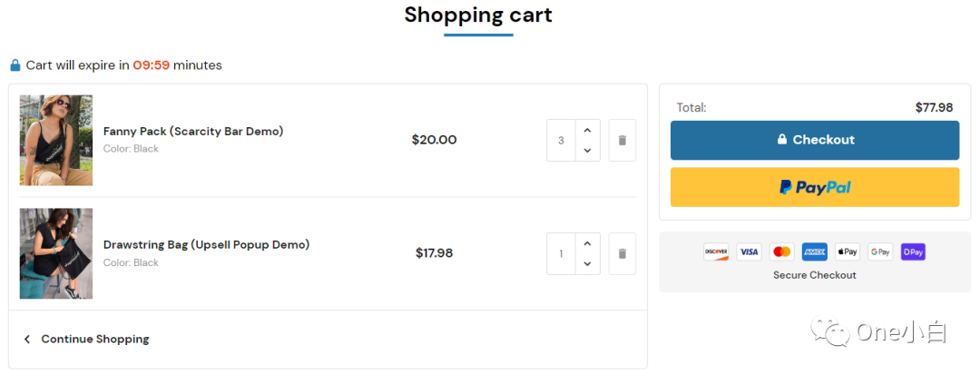
Task: Click the Shop Pay icon
Action: (913, 252)
